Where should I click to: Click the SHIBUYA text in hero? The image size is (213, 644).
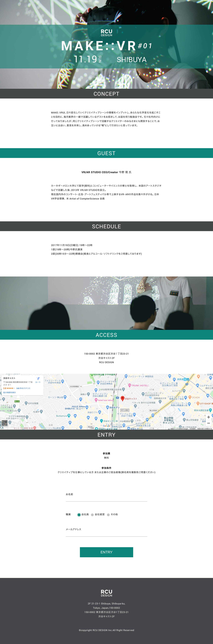click(x=131, y=59)
